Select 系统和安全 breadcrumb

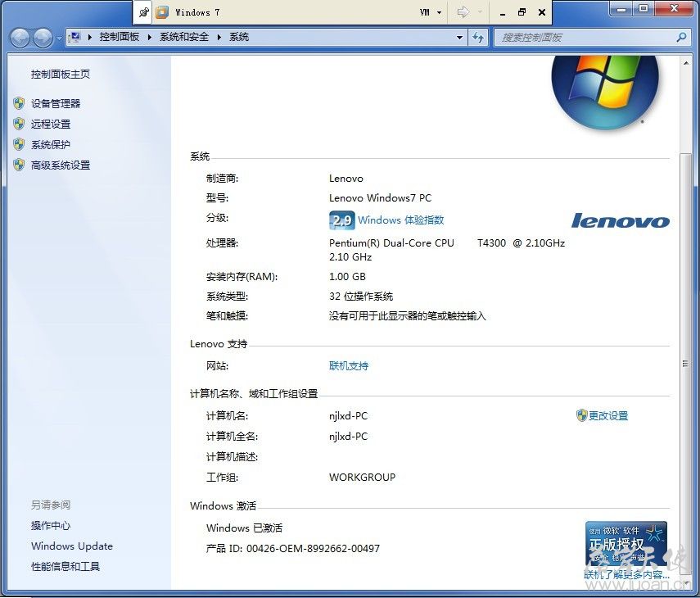tap(184, 37)
